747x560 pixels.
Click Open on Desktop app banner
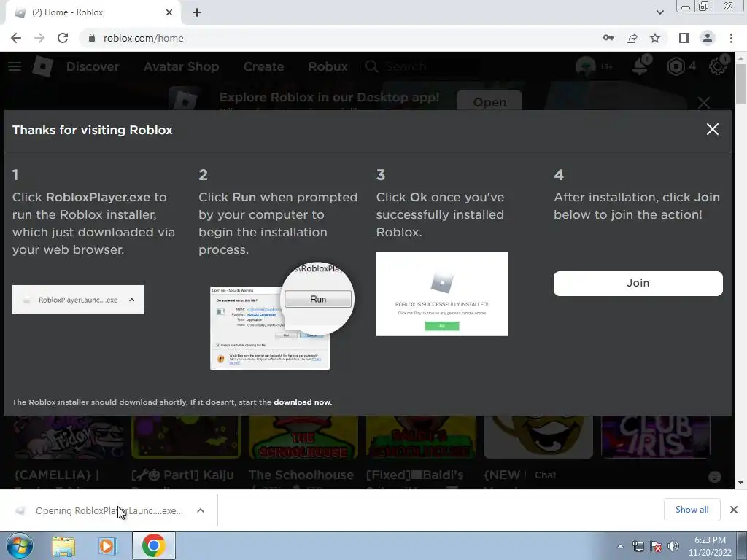click(489, 101)
